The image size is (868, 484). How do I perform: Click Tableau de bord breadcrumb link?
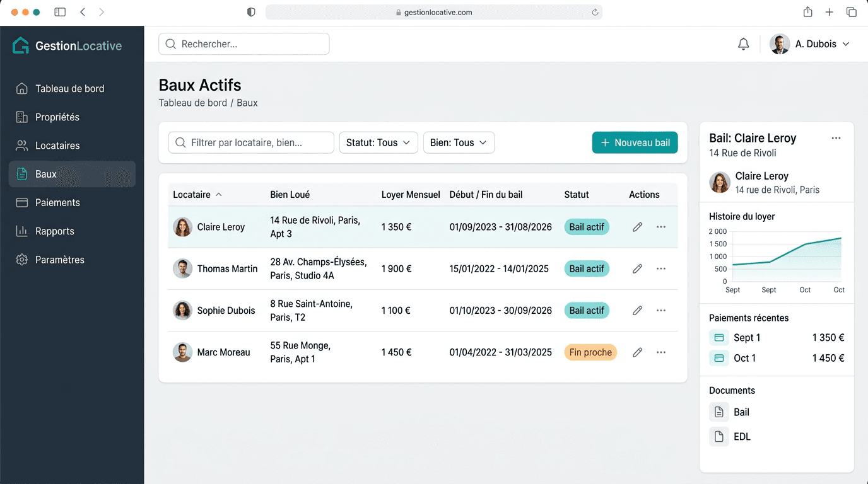click(x=192, y=103)
